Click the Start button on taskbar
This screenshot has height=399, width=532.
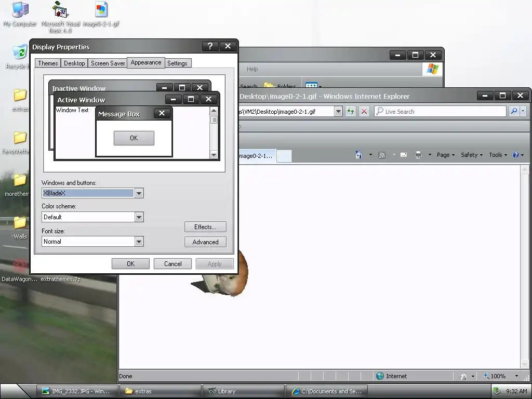point(15,391)
